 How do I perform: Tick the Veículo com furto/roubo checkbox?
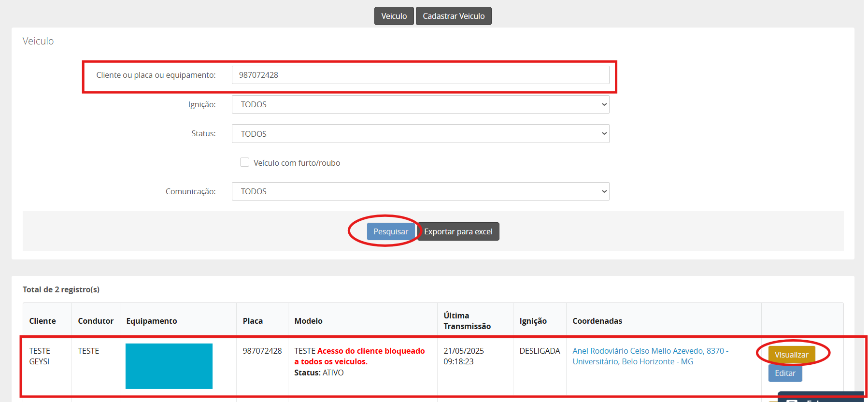point(245,162)
